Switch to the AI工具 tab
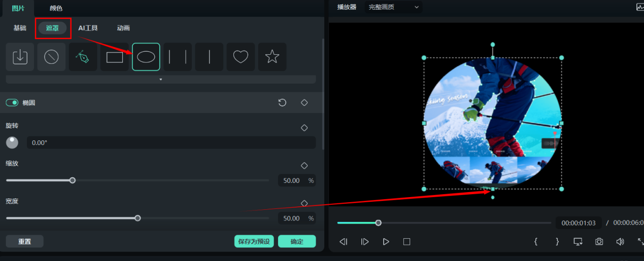Image resolution: width=644 pixels, height=261 pixels. 88,28
